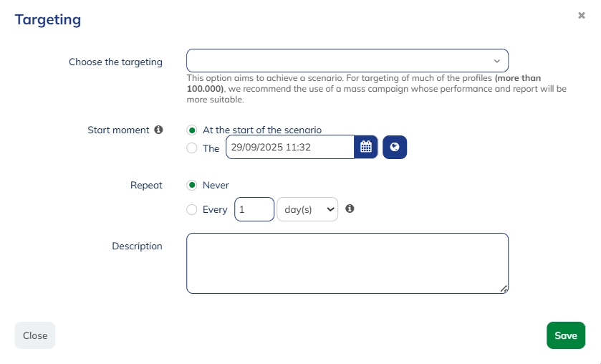
Task: Click the Start moment info icon
Action: click(158, 130)
